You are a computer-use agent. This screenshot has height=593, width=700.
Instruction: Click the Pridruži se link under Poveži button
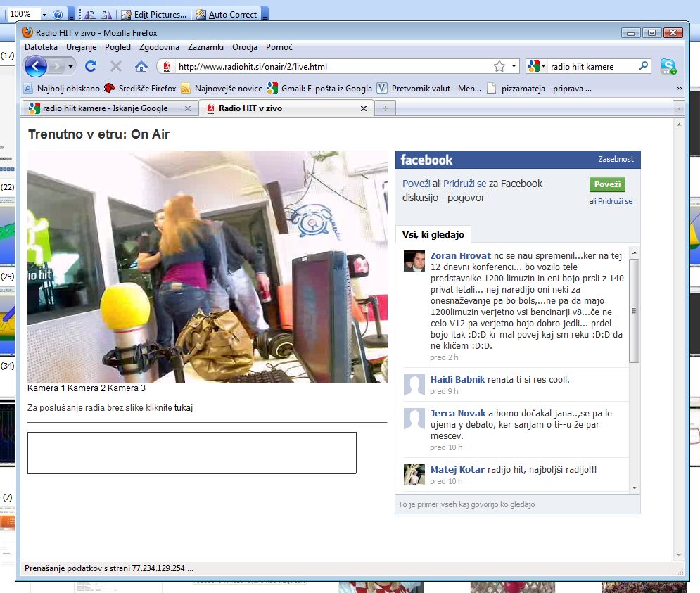[x=615, y=201]
